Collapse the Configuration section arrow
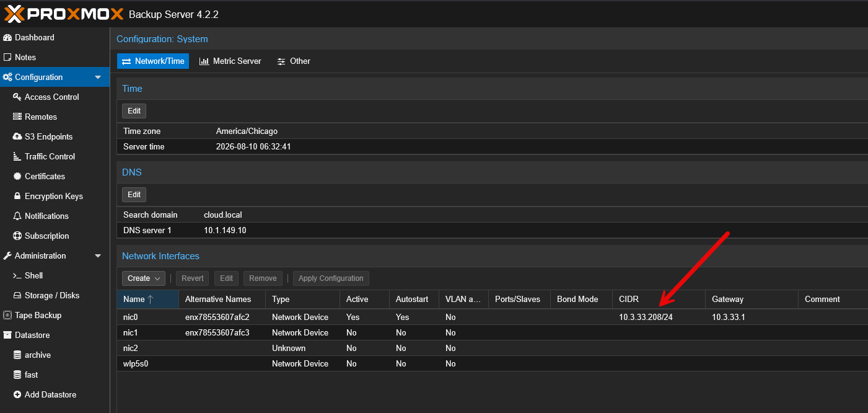 click(x=98, y=77)
